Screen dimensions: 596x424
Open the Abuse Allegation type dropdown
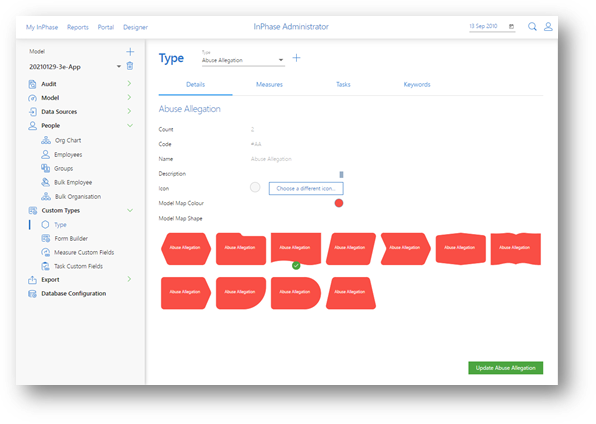[243, 60]
